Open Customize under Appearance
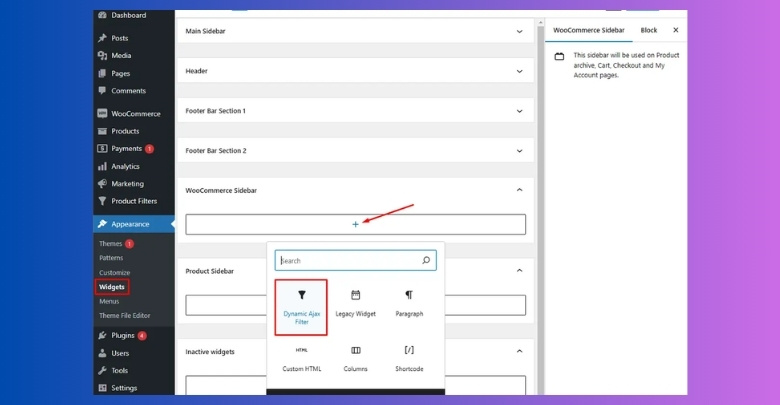780x405 pixels. click(x=114, y=273)
